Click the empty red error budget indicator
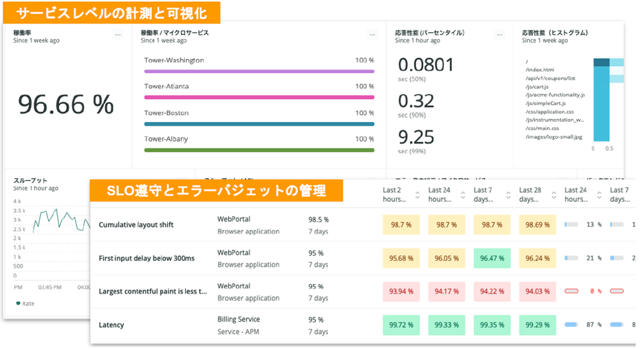Image resolution: width=644 pixels, height=349 pixels. [574, 291]
